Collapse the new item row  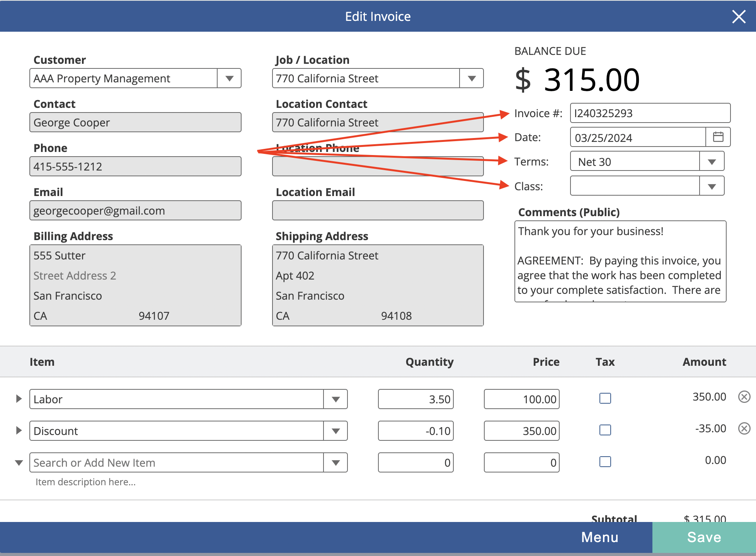pos(18,462)
